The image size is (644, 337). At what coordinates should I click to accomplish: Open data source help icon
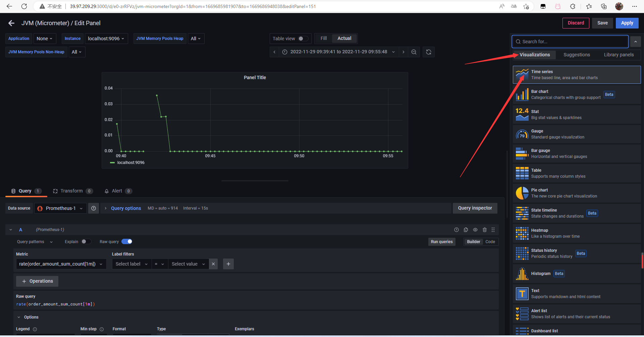(x=94, y=208)
